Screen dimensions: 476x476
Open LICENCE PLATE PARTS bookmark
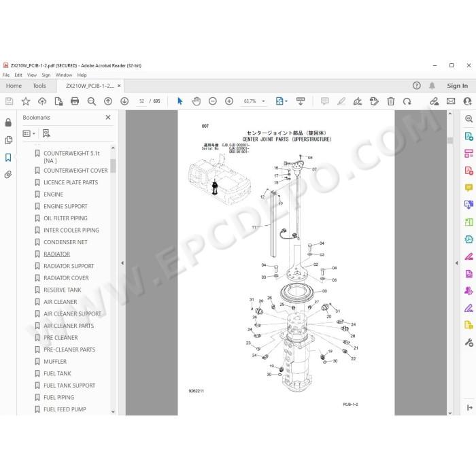(x=71, y=182)
